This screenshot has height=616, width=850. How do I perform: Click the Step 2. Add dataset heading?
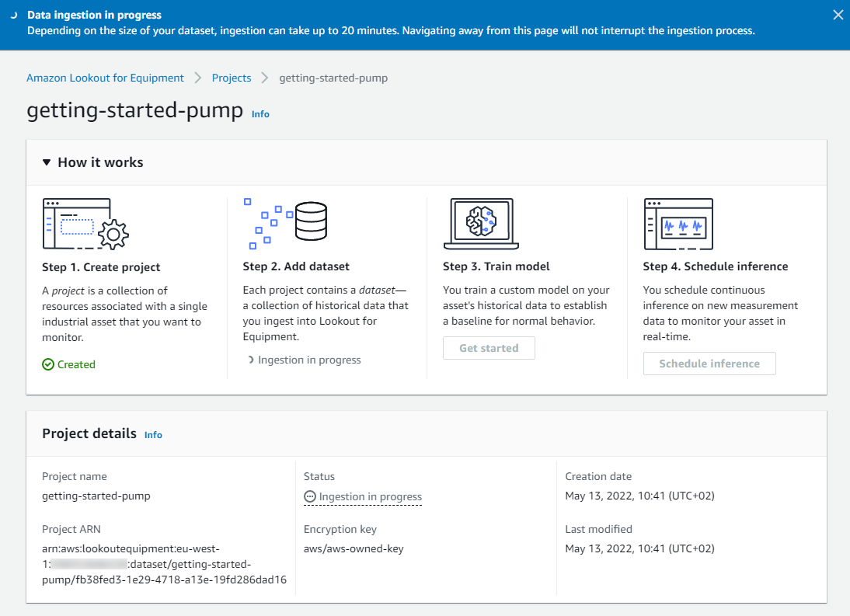(x=296, y=266)
